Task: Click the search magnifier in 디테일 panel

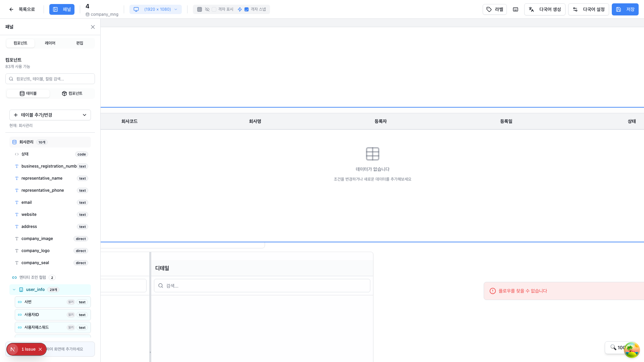Action: click(161, 286)
